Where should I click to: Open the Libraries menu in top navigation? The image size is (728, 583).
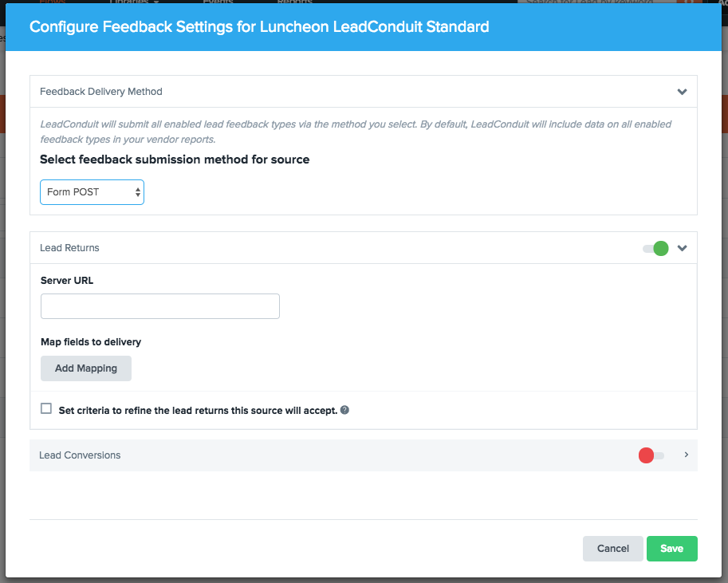[134, 2]
